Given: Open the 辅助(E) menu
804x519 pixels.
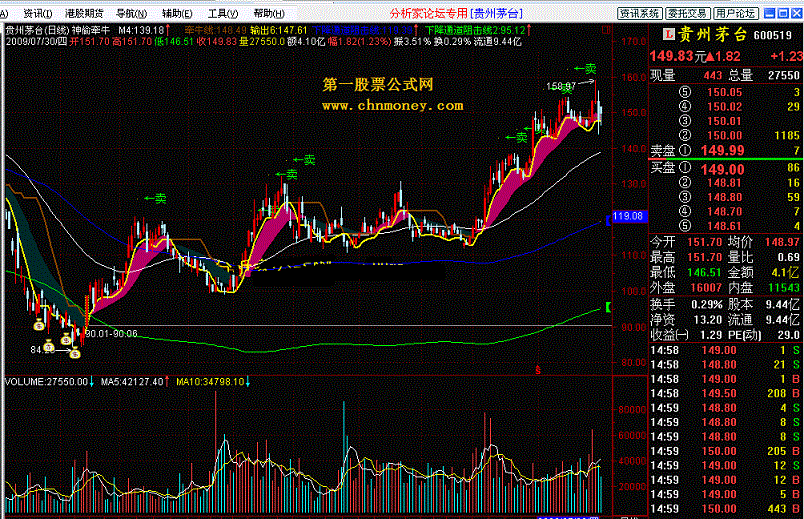Looking at the screenshot, I should coord(177,14).
